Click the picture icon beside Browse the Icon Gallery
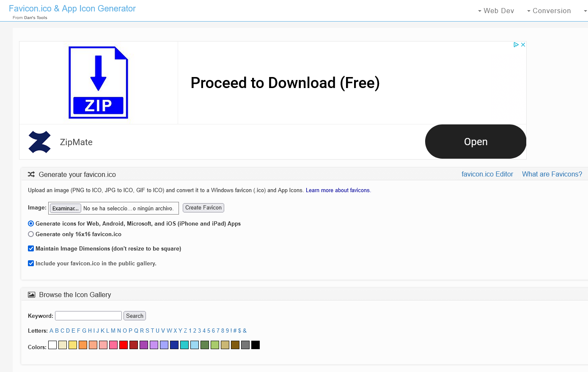The image size is (588, 372). [x=31, y=294]
